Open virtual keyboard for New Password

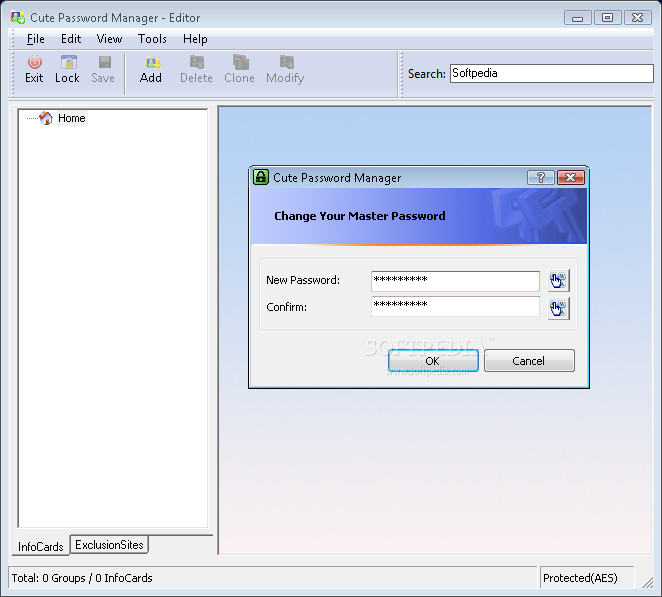click(x=558, y=281)
